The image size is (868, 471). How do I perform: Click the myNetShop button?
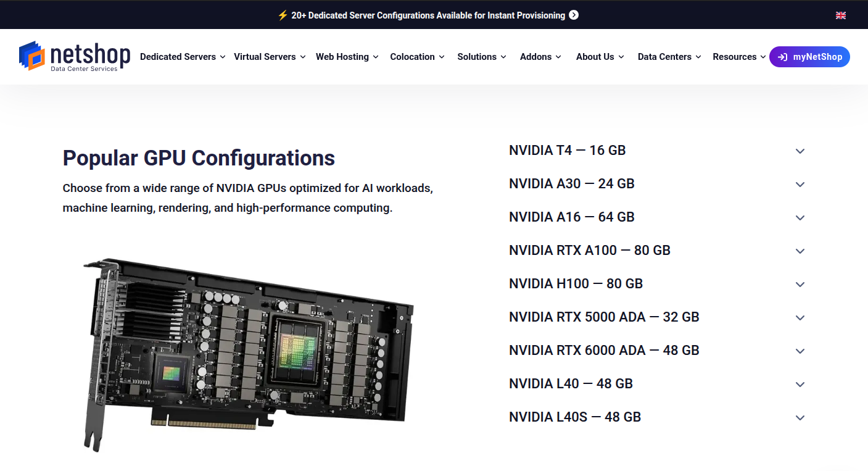(x=809, y=56)
